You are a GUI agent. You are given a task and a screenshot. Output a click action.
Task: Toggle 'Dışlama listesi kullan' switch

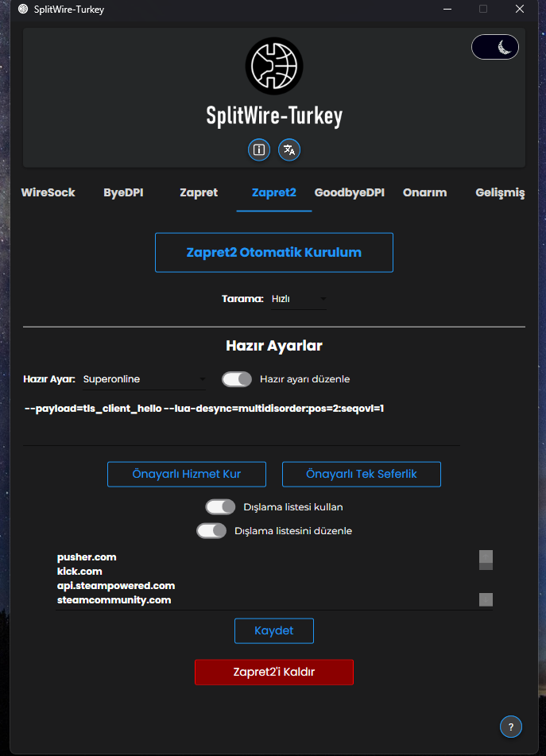220,507
